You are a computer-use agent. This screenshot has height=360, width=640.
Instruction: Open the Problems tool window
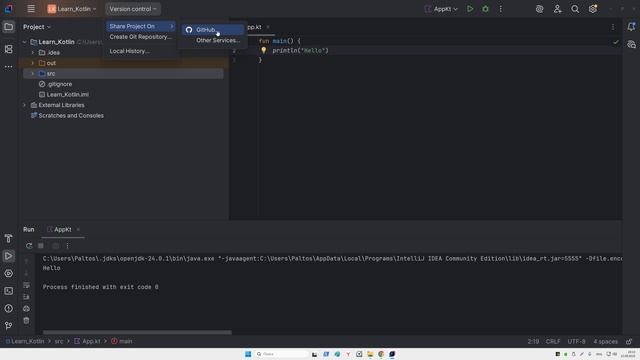[x=9, y=308]
